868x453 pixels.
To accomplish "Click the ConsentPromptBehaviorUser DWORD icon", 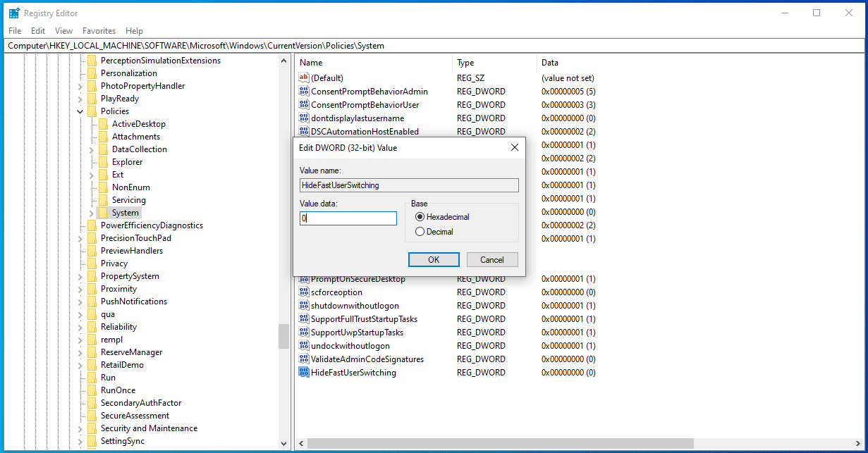I will [304, 105].
